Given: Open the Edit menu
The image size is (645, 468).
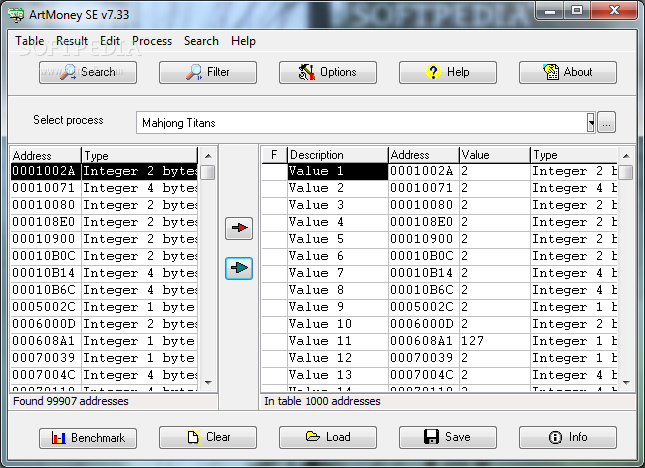Looking at the screenshot, I should (110, 41).
